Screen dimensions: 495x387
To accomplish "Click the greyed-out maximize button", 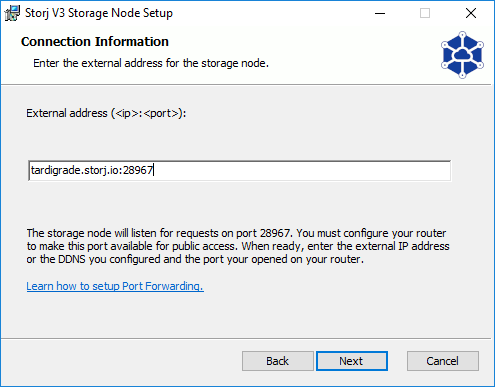I will [425, 13].
